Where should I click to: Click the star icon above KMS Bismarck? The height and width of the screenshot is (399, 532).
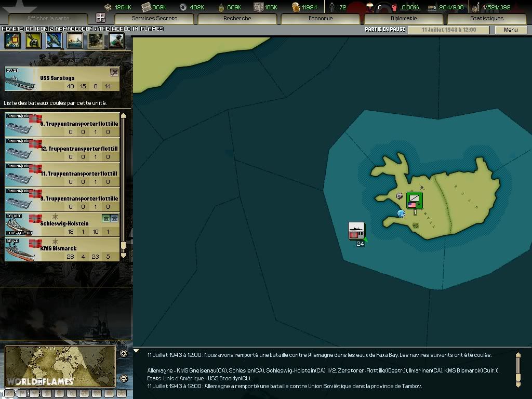pyautogui.click(x=55, y=241)
